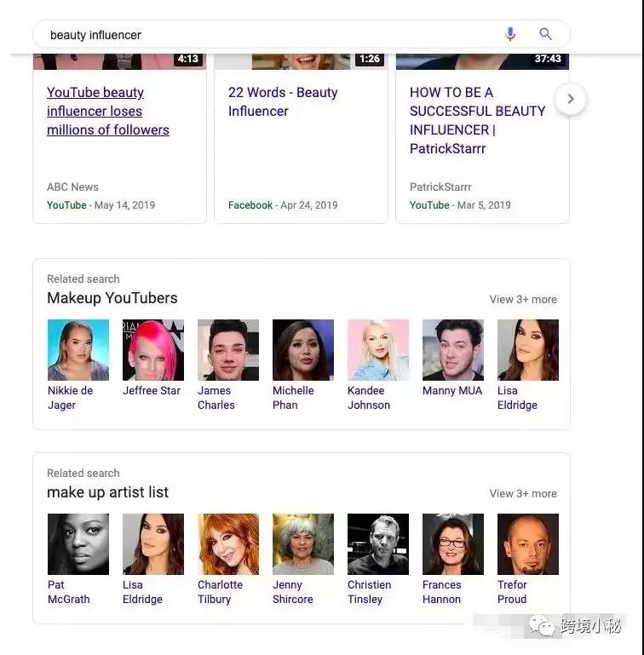Open Jenny Shircore related search result
Viewport: 644px width, 655px height.
pos(303,560)
